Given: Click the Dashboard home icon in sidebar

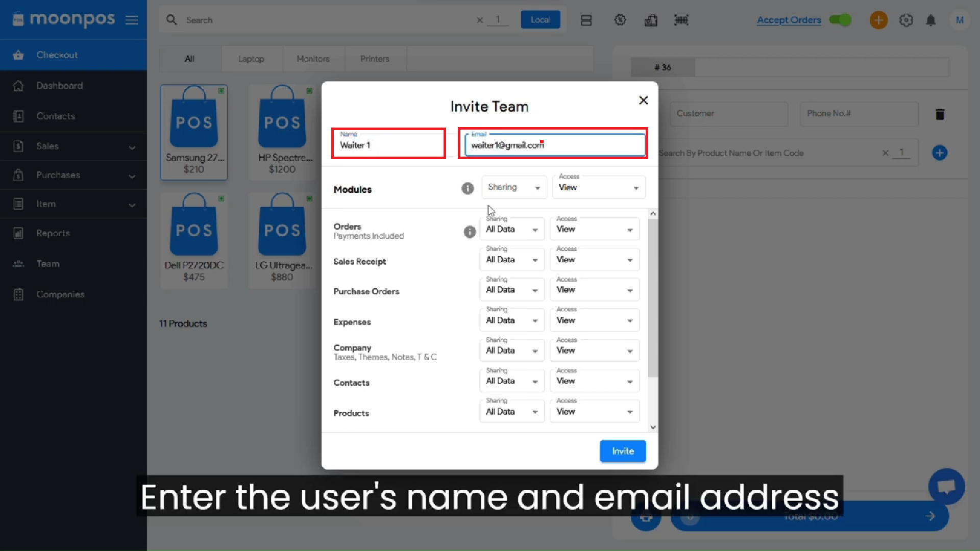Looking at the screenshot, I should (18, 85).
